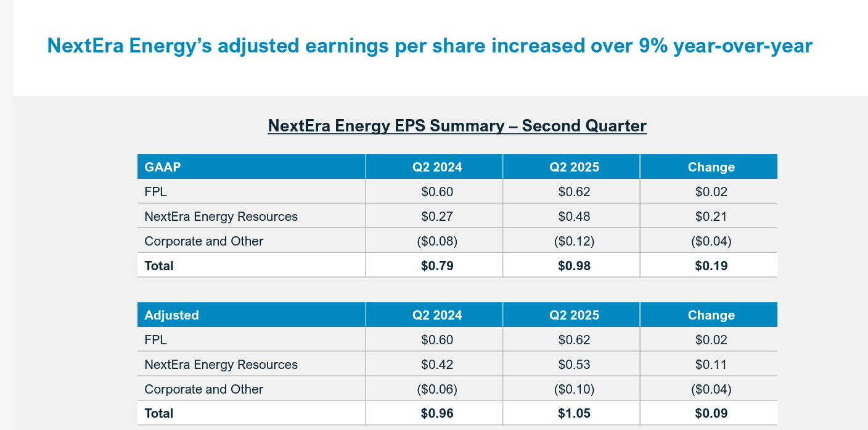The height and width of the screenshot is (430, 868).
Task: Select NextEra Energy Resources label in GAAP table
Action: click(221, 217)
